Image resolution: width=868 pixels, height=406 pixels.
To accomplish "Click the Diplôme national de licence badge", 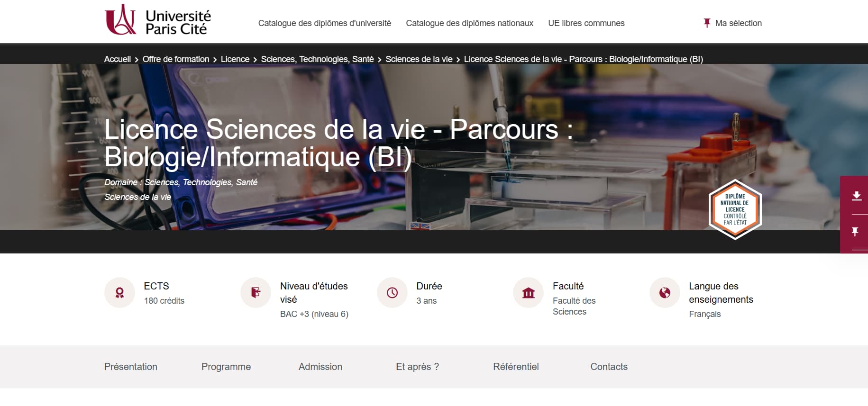I will [x=735, y=209].
